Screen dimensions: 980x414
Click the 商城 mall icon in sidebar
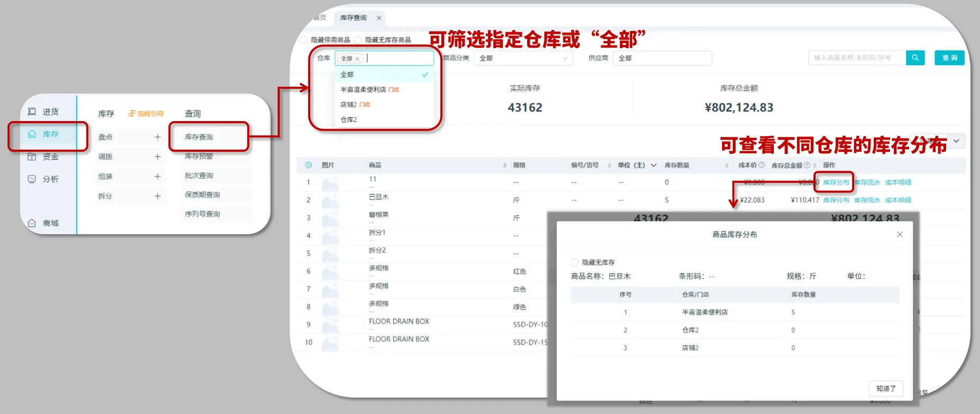coord(32,223)
